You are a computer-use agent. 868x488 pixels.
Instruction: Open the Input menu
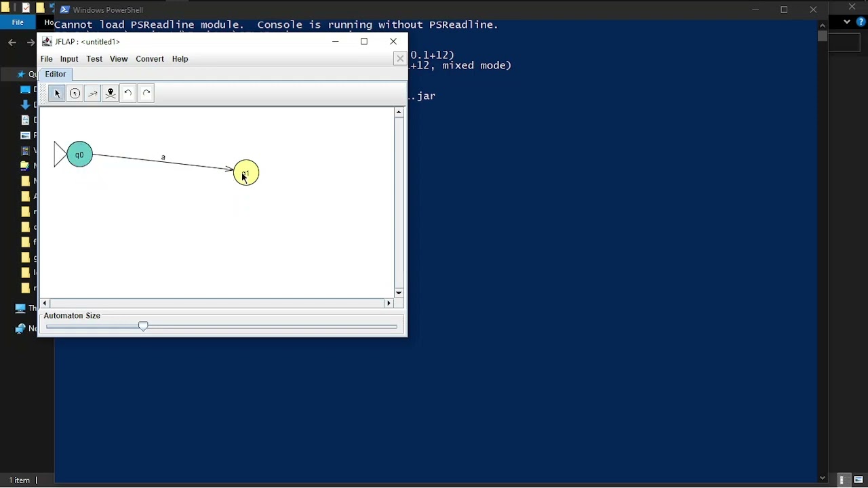pos(69,59)
